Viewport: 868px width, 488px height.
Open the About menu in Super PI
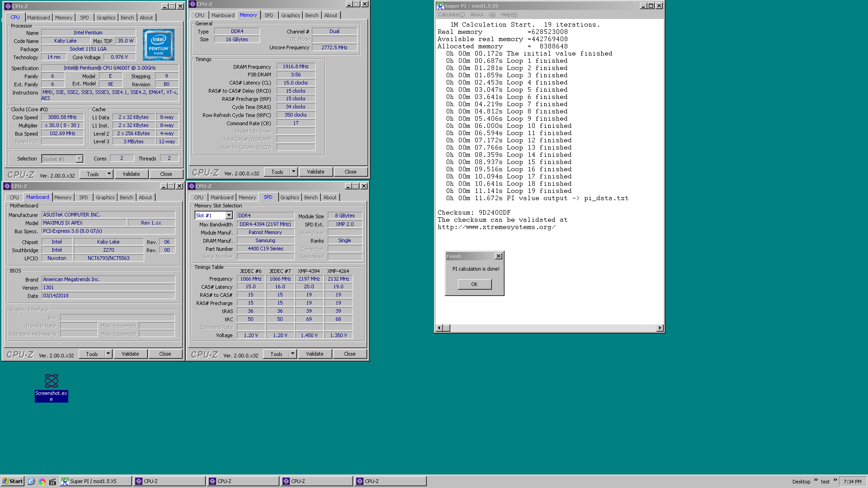coord(482,14)
